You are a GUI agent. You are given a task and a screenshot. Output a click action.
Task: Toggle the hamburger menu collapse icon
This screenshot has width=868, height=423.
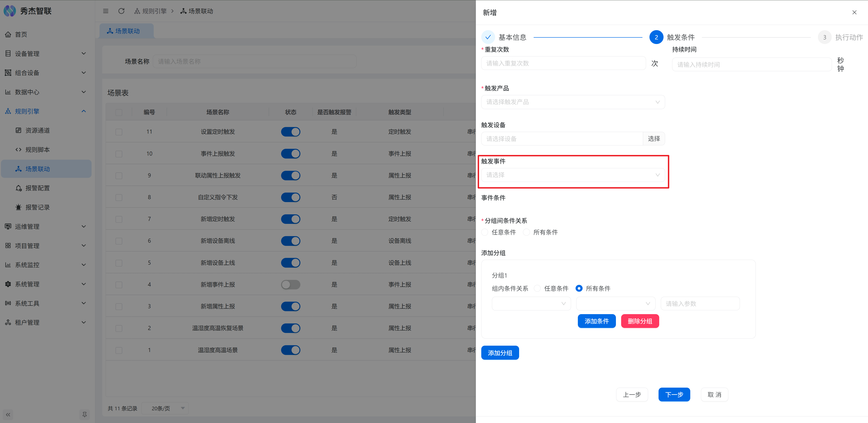105,11
